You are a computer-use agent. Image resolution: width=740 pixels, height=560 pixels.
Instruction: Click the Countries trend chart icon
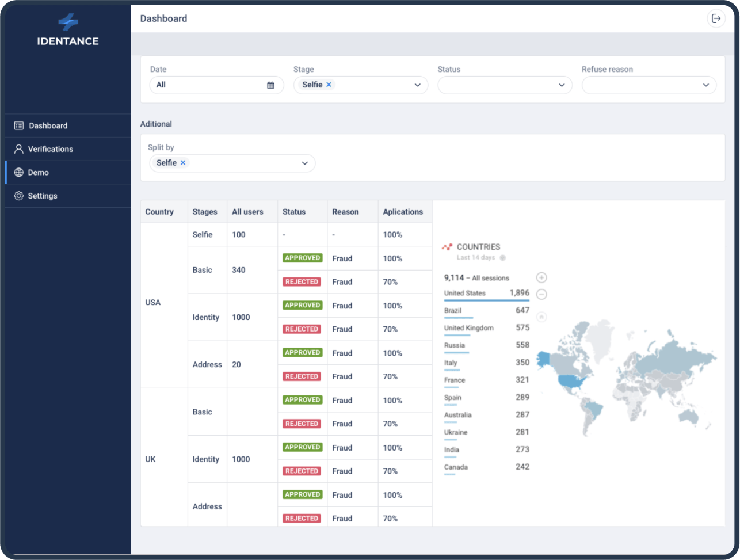(447, 247)
